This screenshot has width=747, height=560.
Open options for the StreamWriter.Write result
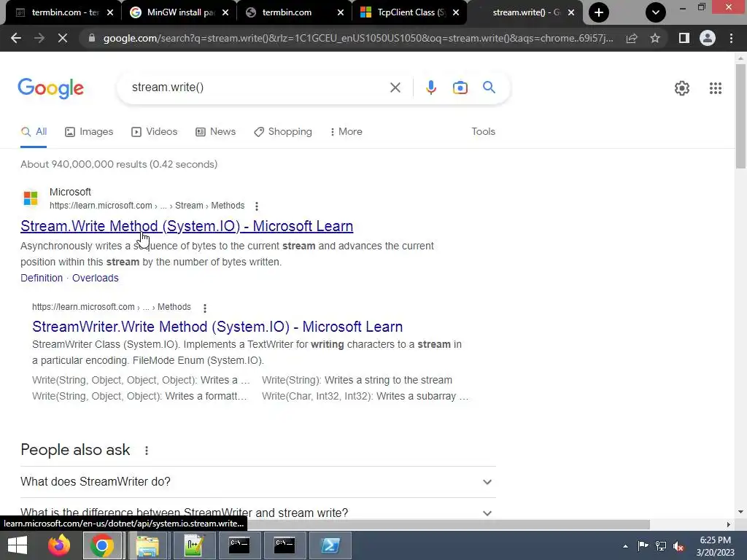click(x=205, y=308)
